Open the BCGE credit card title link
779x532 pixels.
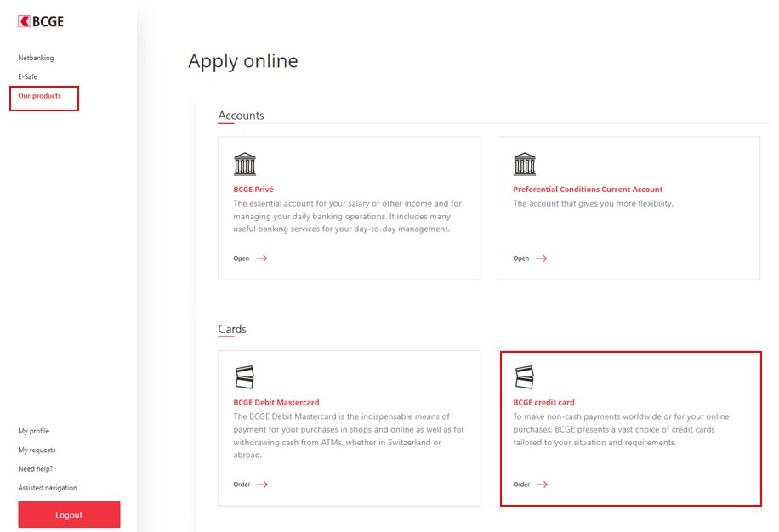pos(543,403)
